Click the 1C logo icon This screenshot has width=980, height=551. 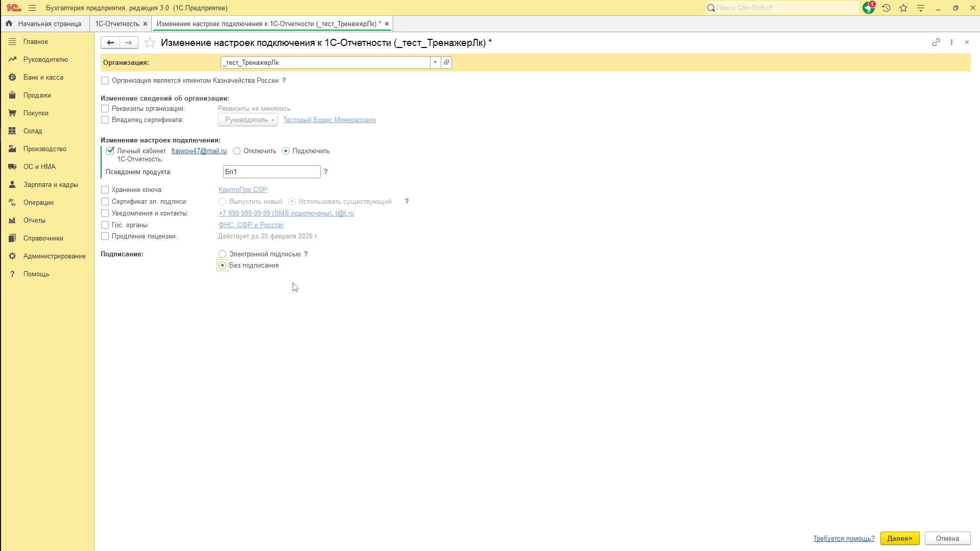click(14, 8)
